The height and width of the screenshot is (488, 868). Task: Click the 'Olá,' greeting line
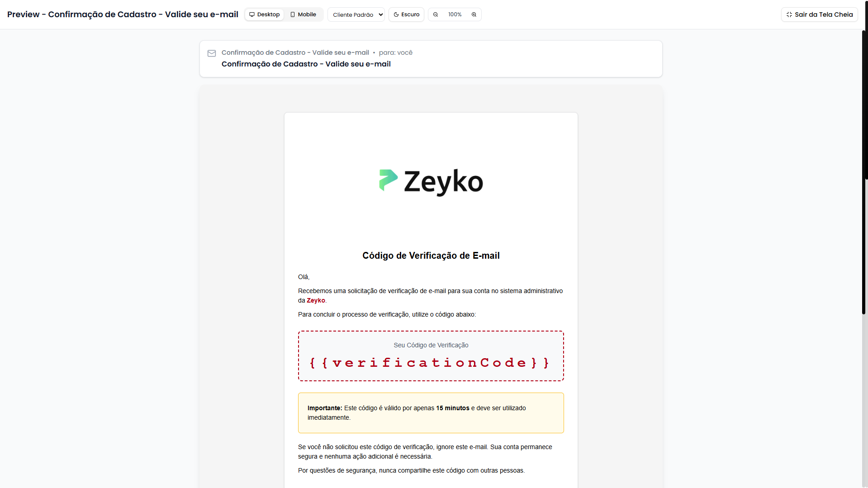304,277
